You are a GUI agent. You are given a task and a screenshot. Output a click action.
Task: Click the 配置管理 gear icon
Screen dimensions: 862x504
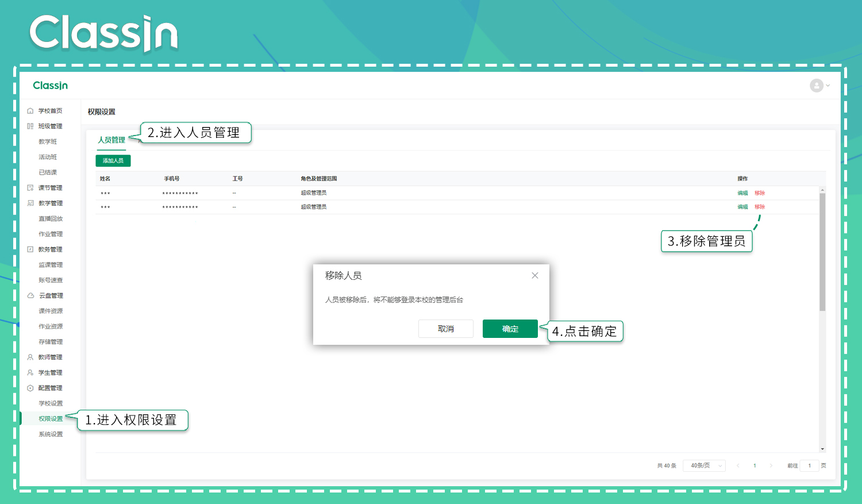[x=30, y=388]
